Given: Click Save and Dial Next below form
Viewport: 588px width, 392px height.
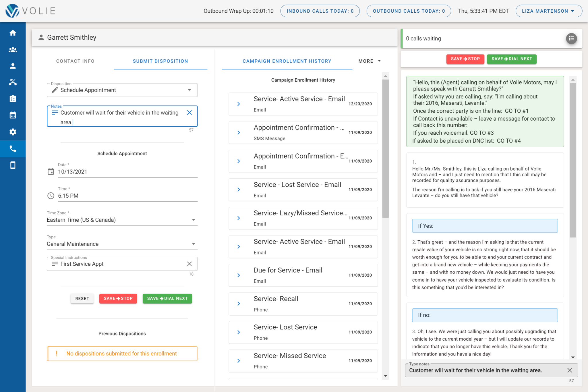Looking at the screenshot, I should pos(167,299).
